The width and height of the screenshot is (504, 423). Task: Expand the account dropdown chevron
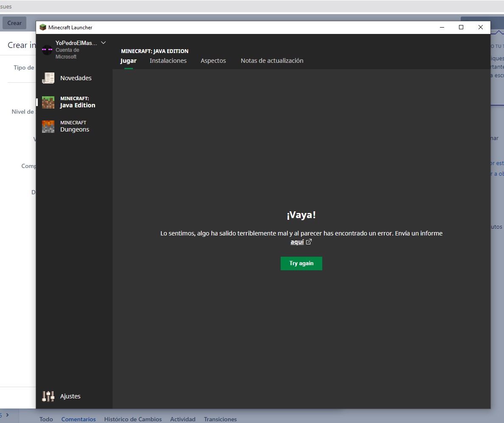click(x=104, y=43)
